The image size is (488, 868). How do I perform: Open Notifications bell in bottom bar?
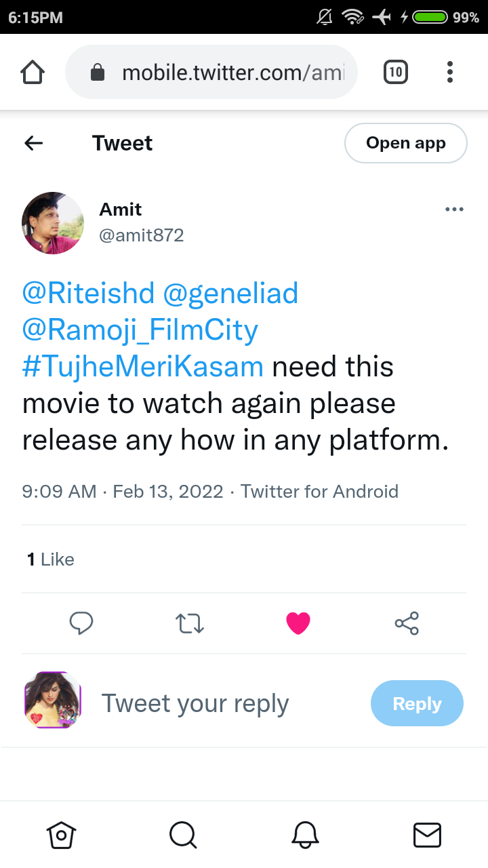(x=305, y=835)
